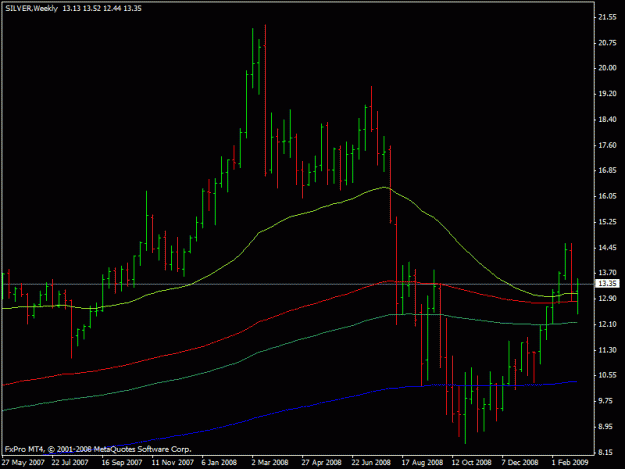Select the 10.55 price axis label
The height and width of the screenshot is (469, 625).
607,375
